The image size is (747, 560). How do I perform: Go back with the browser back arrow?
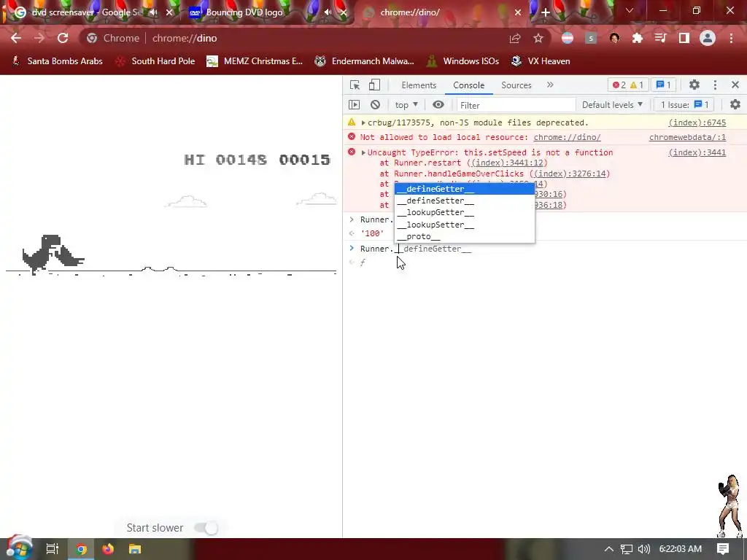(16, 38)
